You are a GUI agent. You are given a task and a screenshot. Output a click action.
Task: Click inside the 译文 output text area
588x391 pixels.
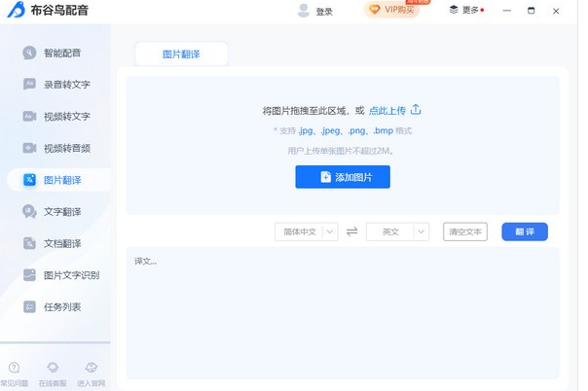tap(343, 313)
